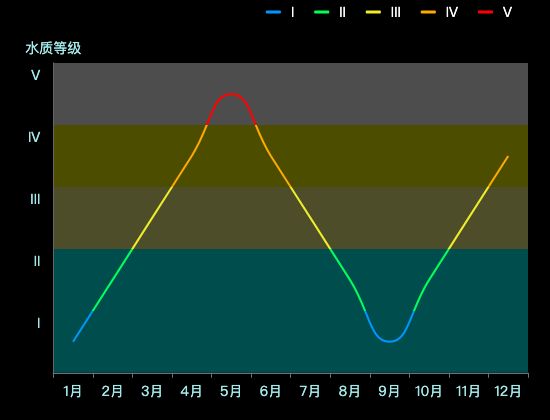Viewport: 550px width, 420px height.
Task: Select the V label on the y-axis
Action: (x=35, y=75)
